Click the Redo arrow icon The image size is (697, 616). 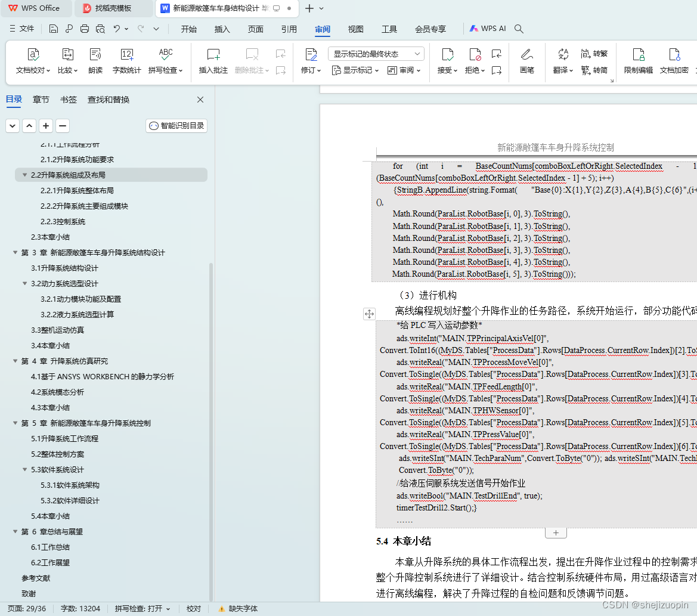click(x=141, y=29)
